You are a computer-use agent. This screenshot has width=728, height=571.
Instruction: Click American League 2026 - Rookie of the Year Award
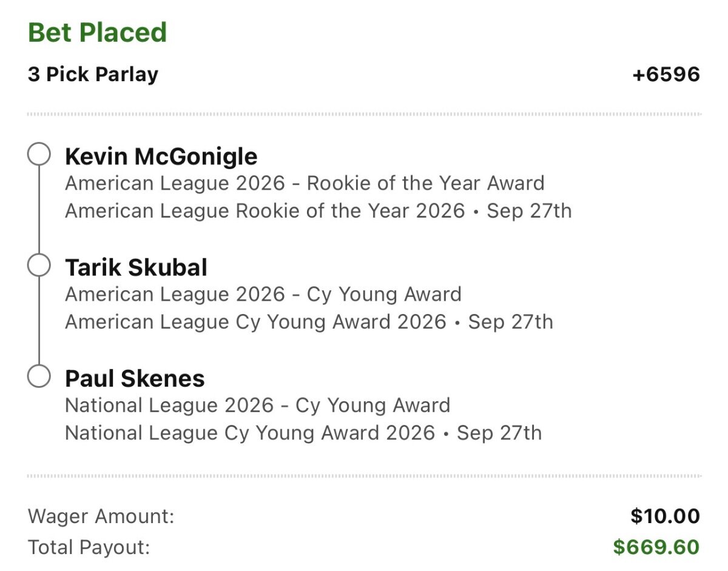pyautogui.click(x=305, y=183)
